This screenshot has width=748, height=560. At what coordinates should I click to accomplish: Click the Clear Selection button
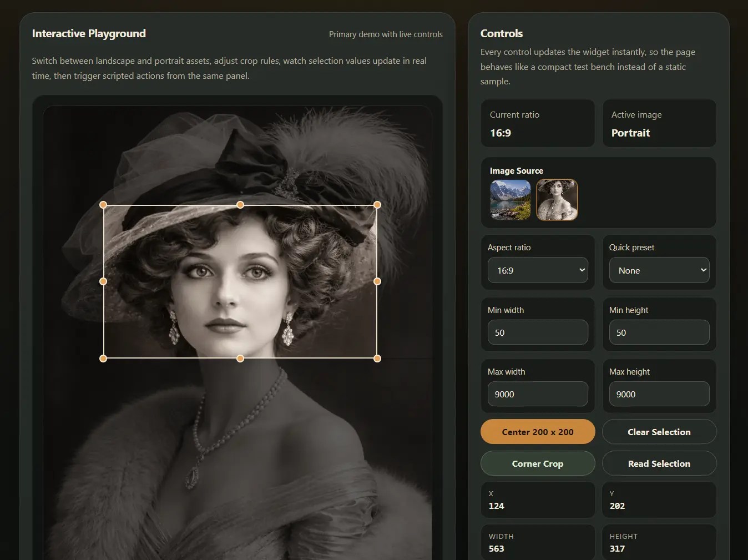[x=659, y=431]
